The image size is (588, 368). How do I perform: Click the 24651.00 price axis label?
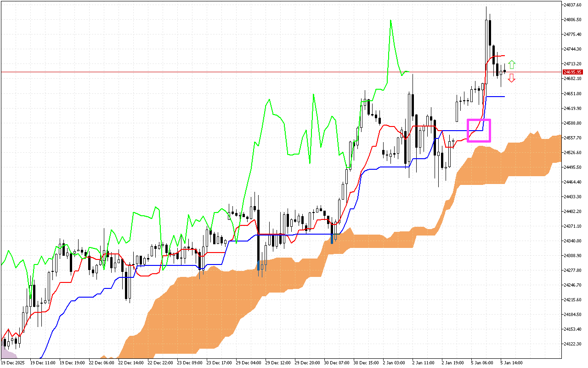574,93
